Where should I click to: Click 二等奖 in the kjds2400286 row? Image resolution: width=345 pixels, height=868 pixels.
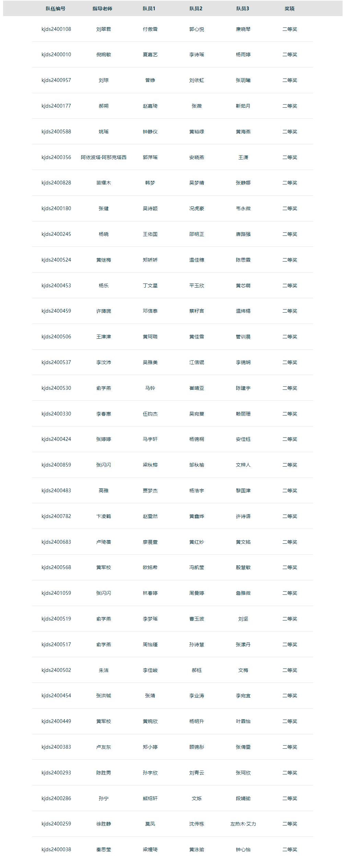[x=290, y=798]
